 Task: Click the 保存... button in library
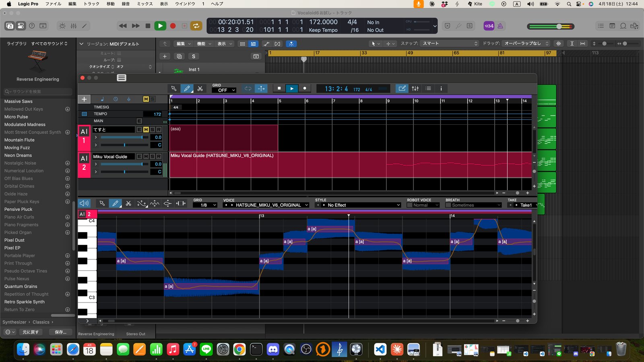[x=61, y=332]
